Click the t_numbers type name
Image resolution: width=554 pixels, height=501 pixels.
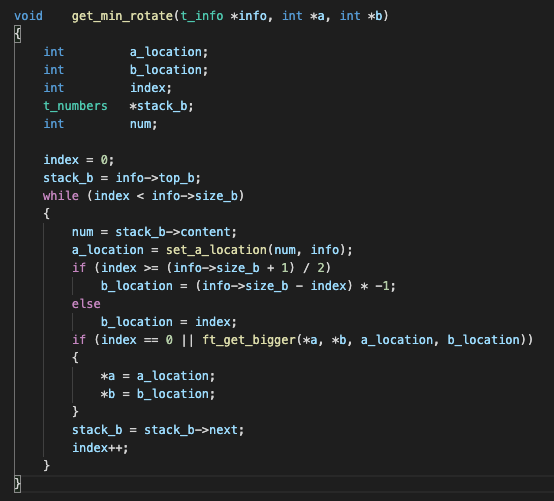point(75,106)
